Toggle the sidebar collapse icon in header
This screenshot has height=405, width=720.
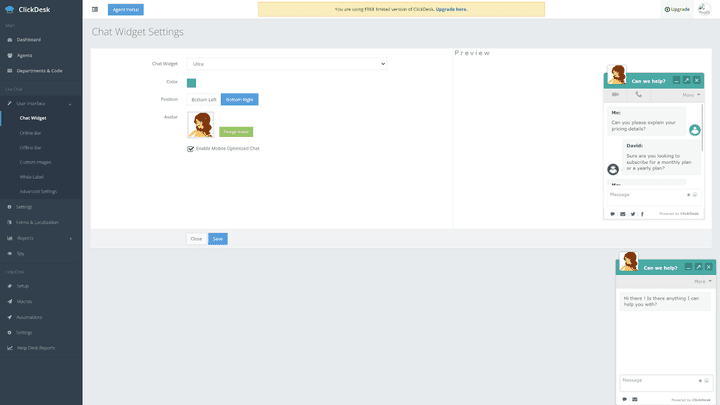pyautogui.click(x=95, y=9)
